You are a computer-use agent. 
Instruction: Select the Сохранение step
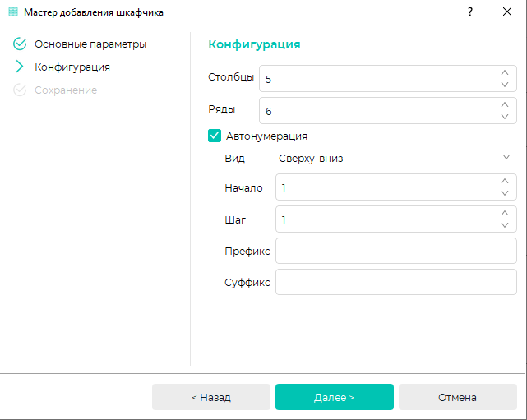point(66,90)
